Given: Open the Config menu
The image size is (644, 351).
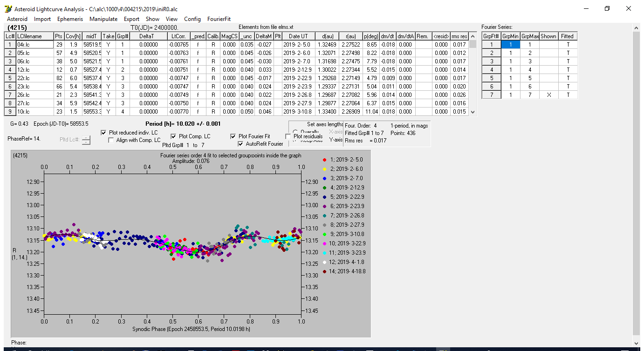Looking at the screenshot, I should [192, 19].
